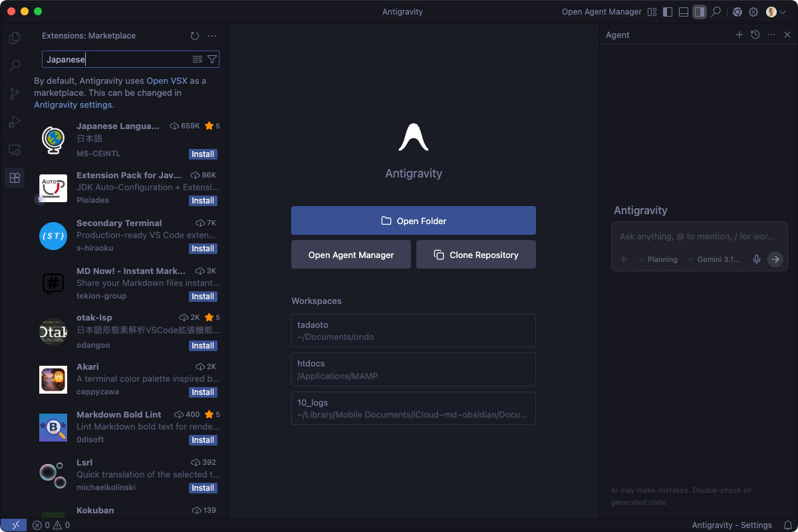The image size is (798, 532).
Task: Open Agent panel more actions menu
Action: tap(771, 35)
